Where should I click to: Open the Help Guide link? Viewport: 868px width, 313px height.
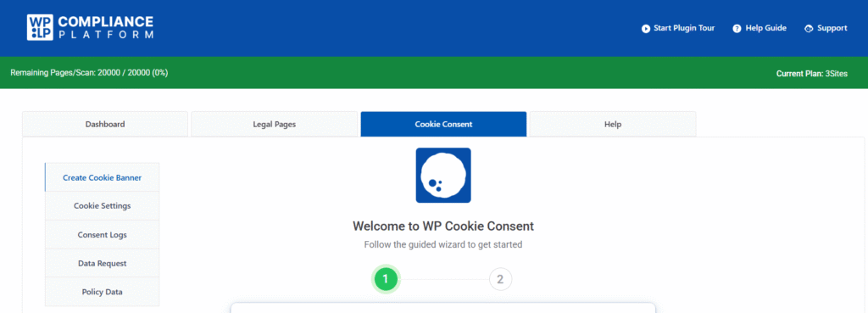(x=759, y=28)
